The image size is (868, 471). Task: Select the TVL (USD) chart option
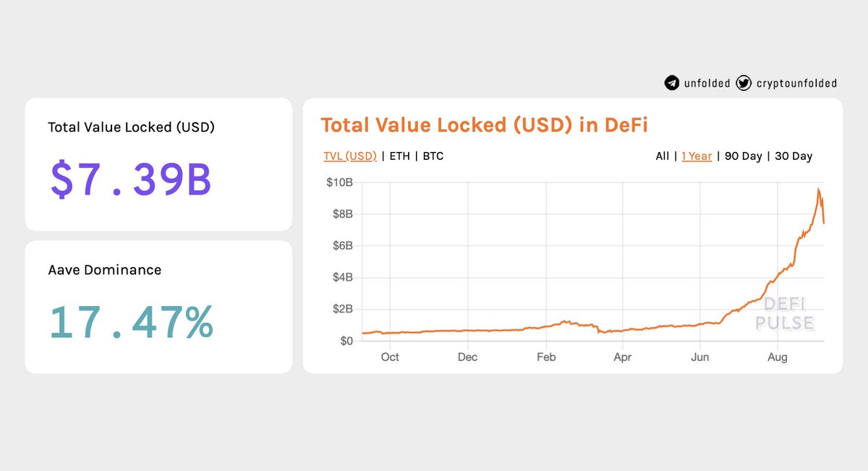click(x=350, y=156)
